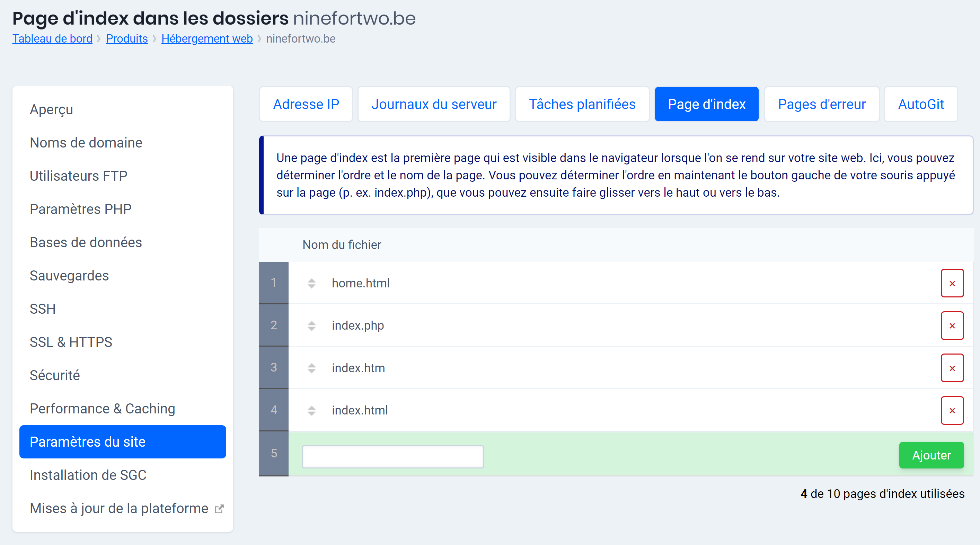Select Bases de données in the sidebar
980x545 pixels.
pyautogui.click(x=86, y=242)
